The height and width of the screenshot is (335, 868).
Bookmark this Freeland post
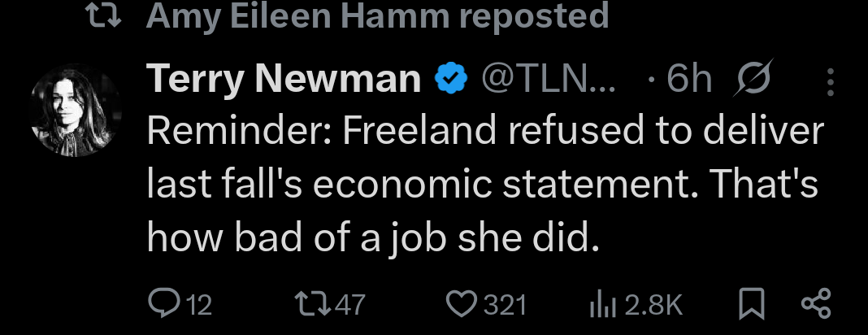point(753,304)
